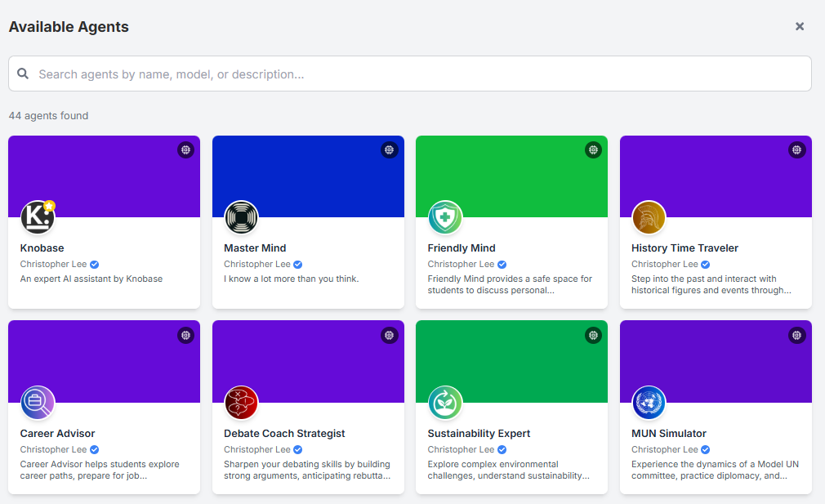Click the chip icon on Friendly Mind card
The width and height of the screenshot is (825, 504).
(x=594, y=150)
